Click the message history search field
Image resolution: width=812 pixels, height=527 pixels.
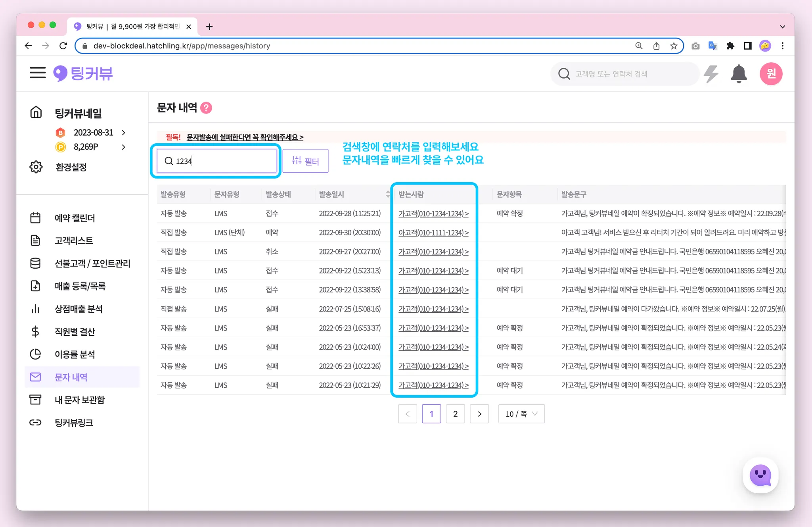[x=222, y=161]
